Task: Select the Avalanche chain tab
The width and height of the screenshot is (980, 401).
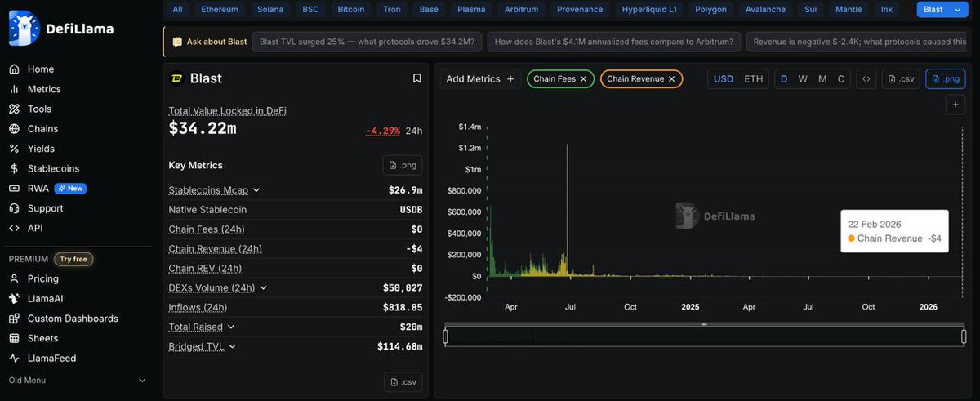Action: click(767, 10)
